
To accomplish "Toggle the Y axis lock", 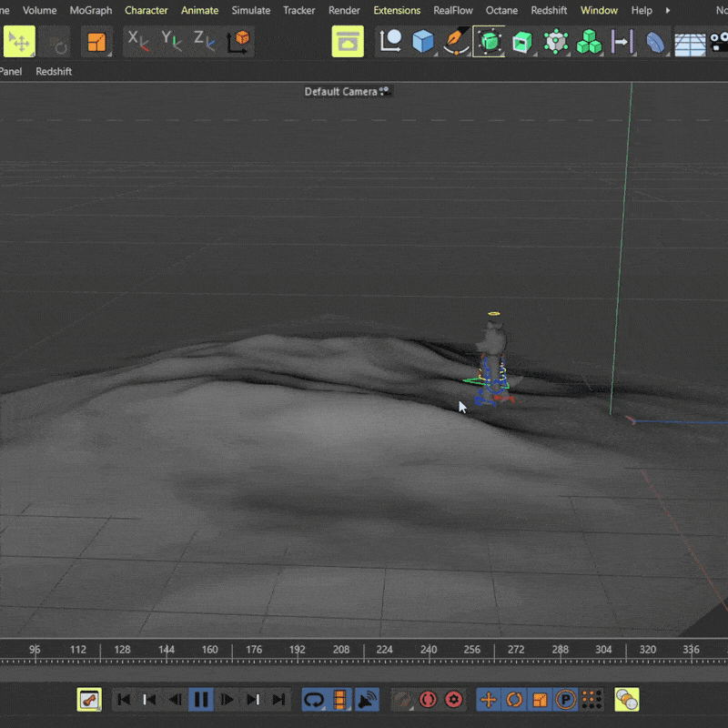I will pyautogui.click(x=171, y=42).
